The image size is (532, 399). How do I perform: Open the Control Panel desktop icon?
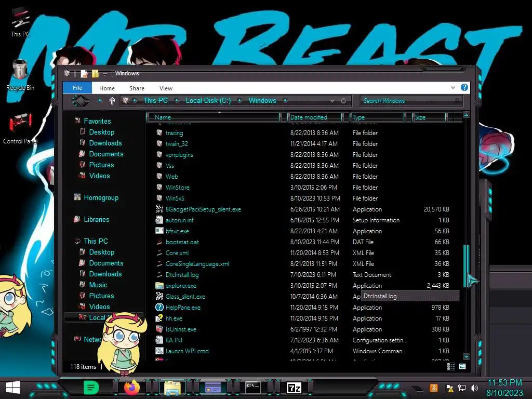coord(20,128)
